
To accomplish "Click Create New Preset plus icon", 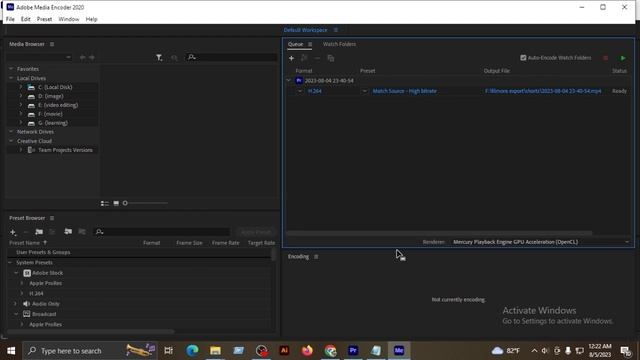I will coord(13,232).
